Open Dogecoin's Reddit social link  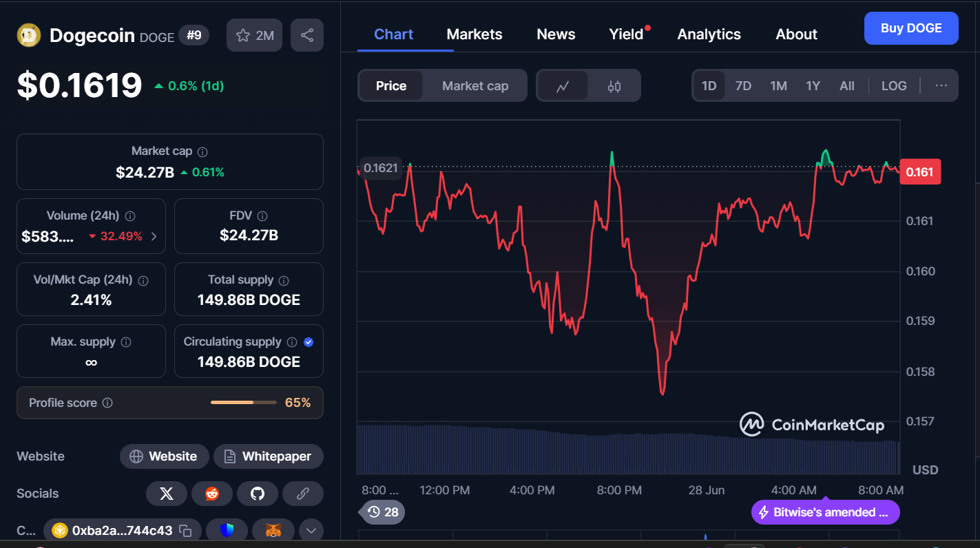click(212, 494)
